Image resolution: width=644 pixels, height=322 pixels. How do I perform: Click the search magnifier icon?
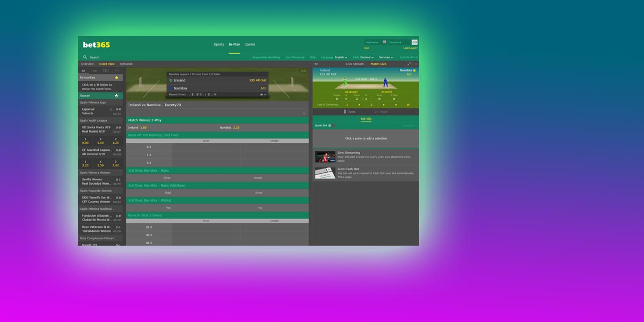85,57
